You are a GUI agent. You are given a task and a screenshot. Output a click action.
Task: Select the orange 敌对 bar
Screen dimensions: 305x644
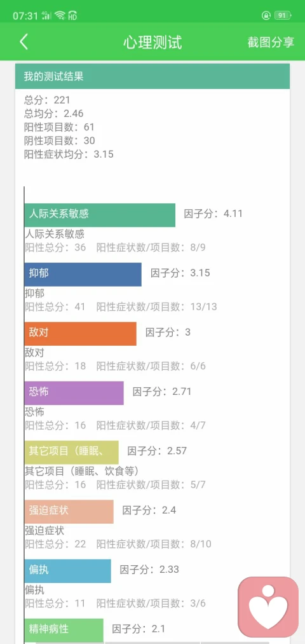tap(81, 334)
